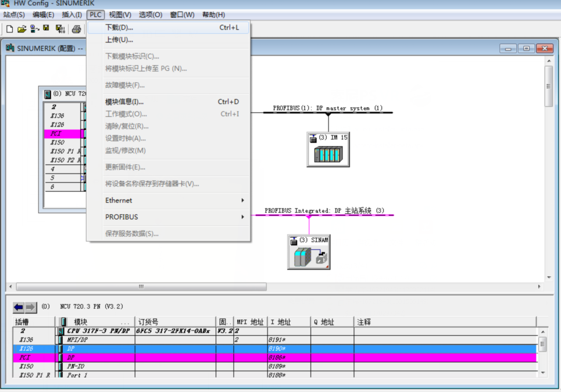Select the SINAM drive icon on PROFIBUS Integrated
Screen dimensions: 561x392
[x=309, y=251]
